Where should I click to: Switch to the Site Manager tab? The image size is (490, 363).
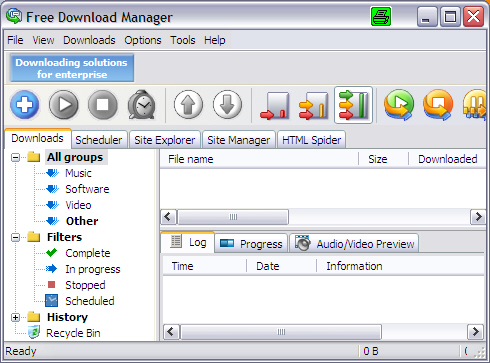point(239,140)
